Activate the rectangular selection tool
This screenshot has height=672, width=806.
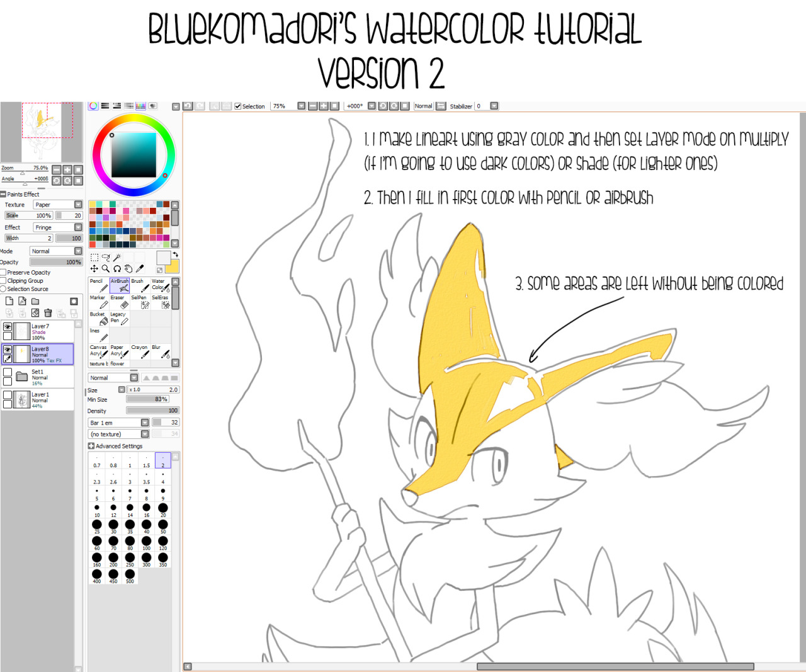pos(94,257)
